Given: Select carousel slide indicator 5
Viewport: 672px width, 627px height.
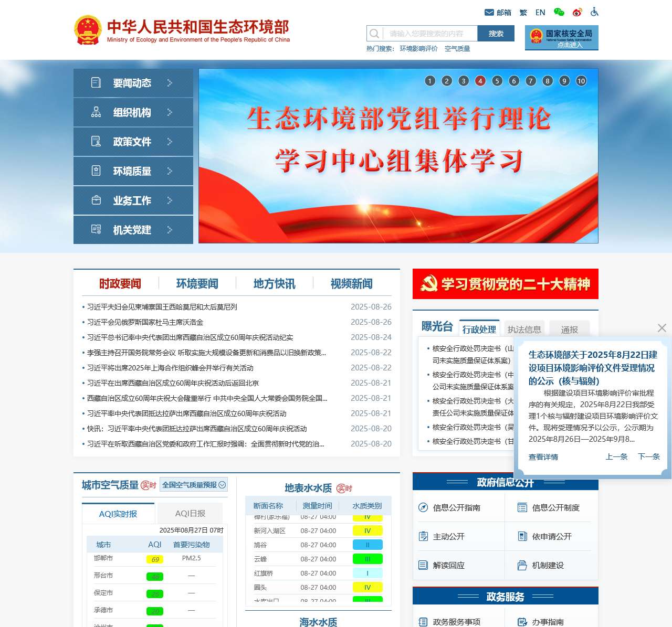Looking at the screenshot, I should coord(497,81).
